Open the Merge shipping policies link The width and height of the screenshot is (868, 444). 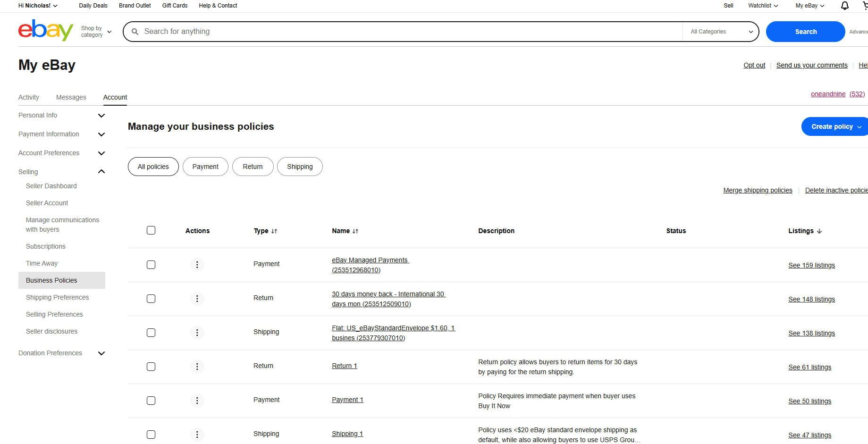pyautogui.click(x=758, y=190)
